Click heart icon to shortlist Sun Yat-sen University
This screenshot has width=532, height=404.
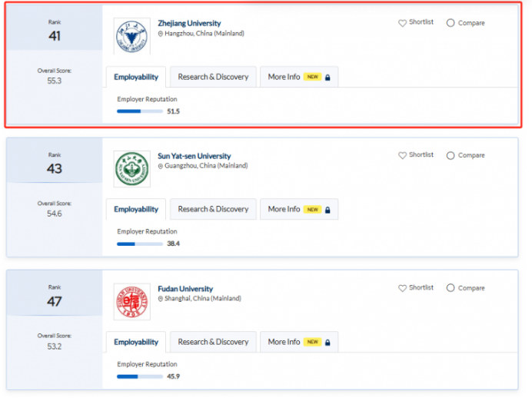[402, 156]
